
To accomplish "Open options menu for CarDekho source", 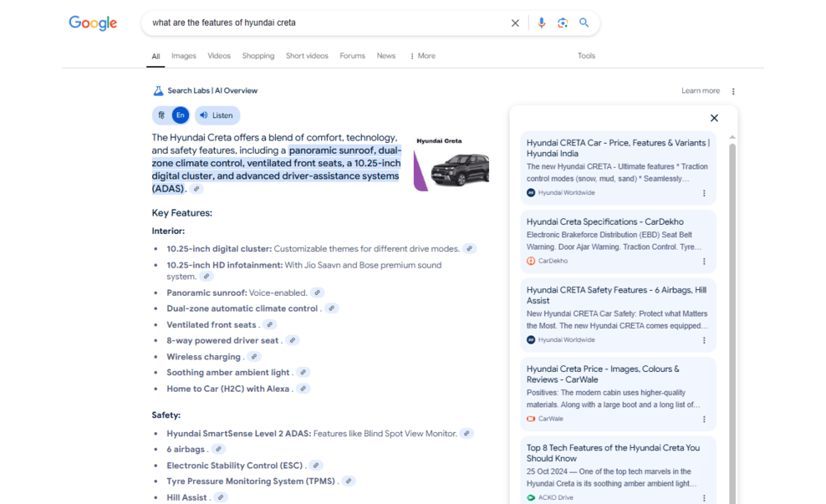I will pos(704,262).
